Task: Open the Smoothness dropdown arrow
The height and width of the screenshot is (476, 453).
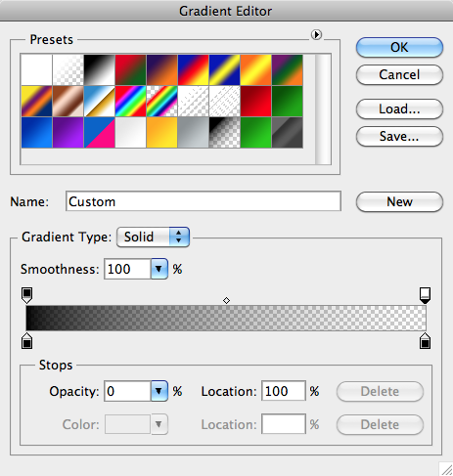Action: click(x=159, y=269)
